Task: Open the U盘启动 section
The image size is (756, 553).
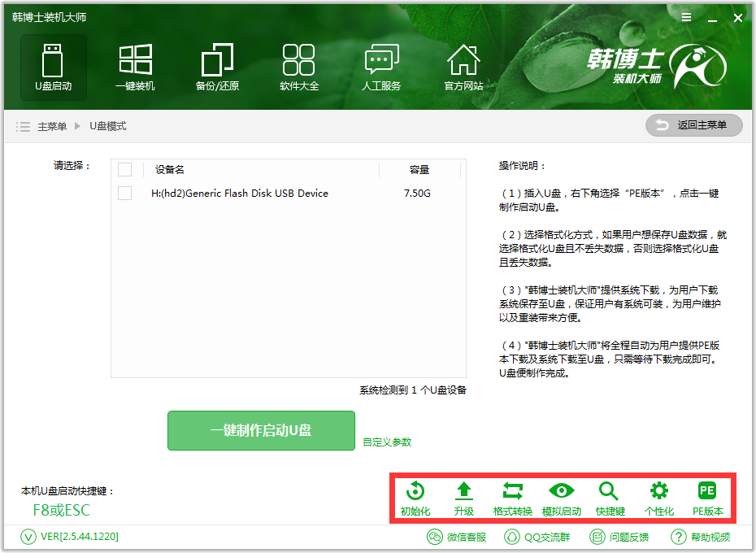Action: point(54,67)
